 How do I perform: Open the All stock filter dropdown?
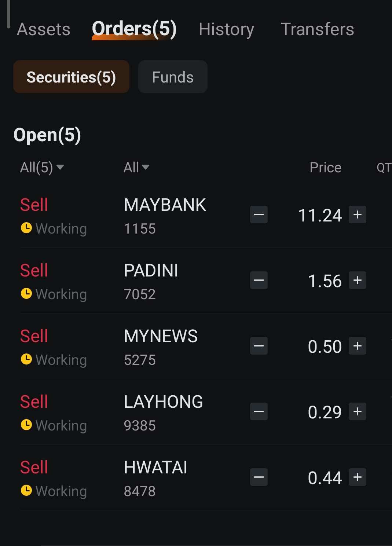[x=136, y=168]
